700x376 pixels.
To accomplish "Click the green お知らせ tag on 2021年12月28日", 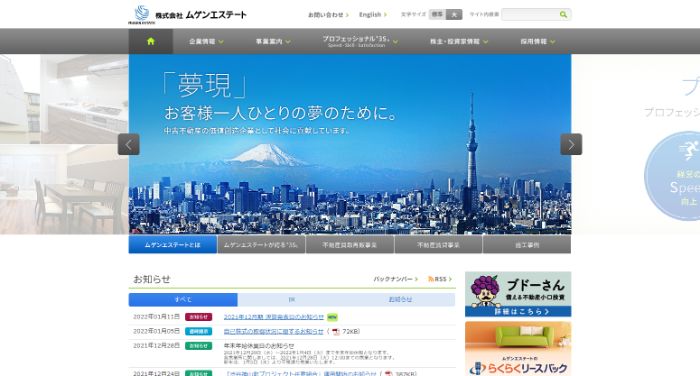I will (x=199, y=346).
